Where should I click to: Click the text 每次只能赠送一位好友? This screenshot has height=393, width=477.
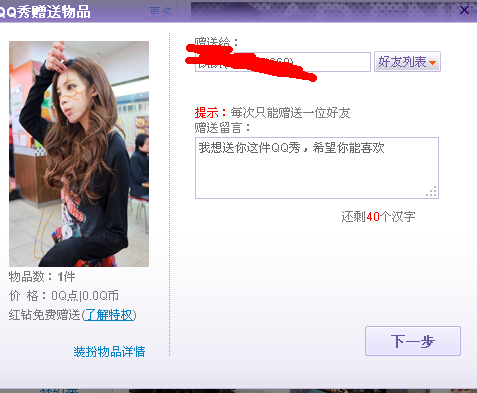coord(290,113)
